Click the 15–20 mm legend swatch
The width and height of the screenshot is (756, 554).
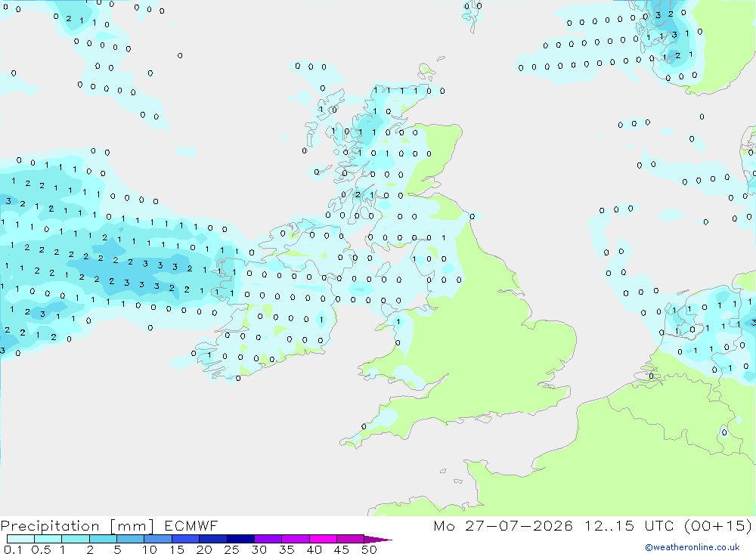point(185,539)
